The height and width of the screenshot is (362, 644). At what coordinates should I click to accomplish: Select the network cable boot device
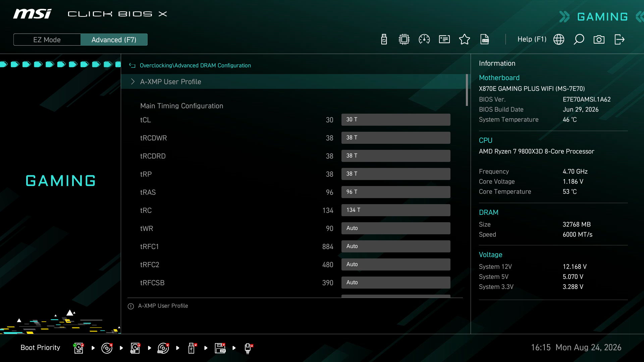(x=249, y=348)
